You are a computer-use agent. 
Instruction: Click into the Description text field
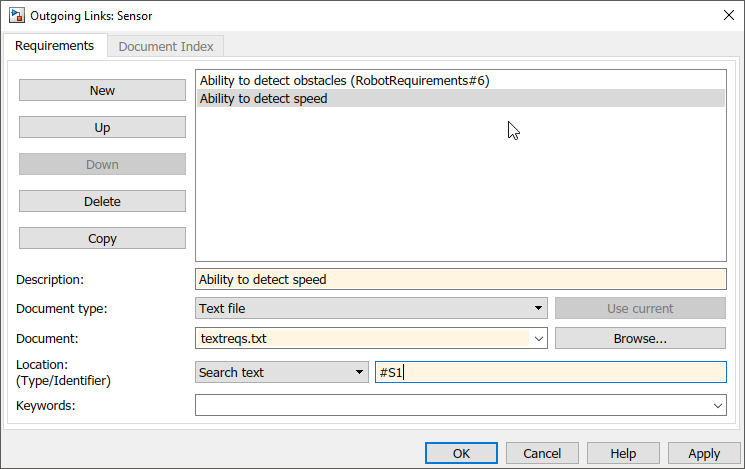(460, 279)
